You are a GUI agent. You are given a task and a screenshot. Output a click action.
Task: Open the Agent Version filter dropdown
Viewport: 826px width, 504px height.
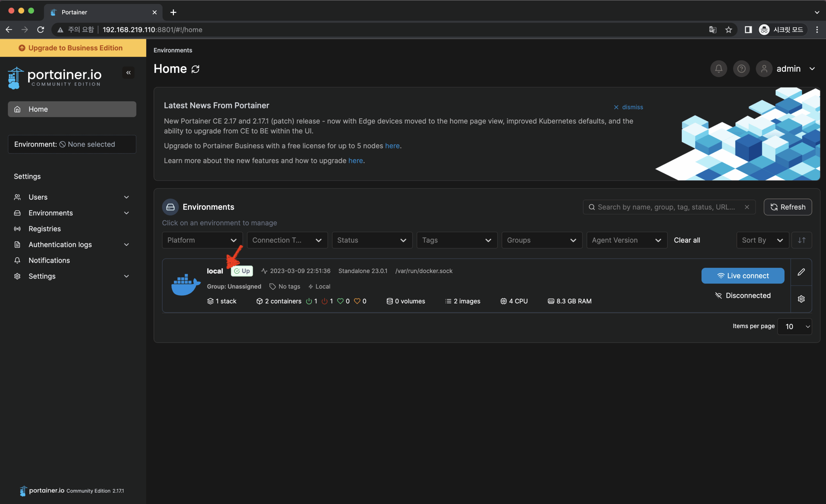click(x=626, y=240)
